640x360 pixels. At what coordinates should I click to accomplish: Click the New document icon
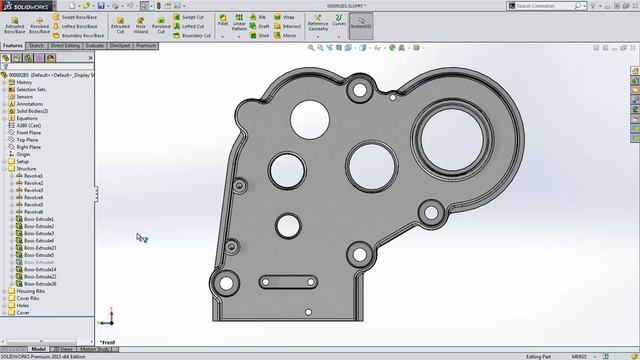click(x=72, y=6)
